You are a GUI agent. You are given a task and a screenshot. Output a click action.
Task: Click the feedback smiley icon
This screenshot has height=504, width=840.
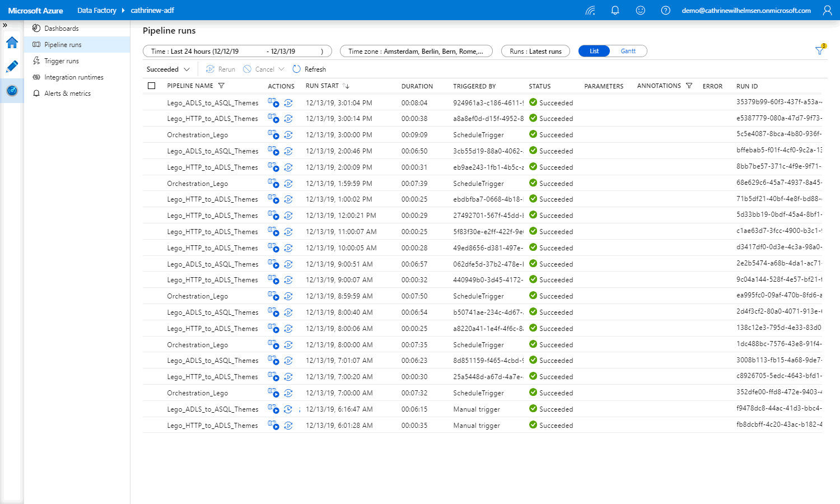[x=641, y=11]
